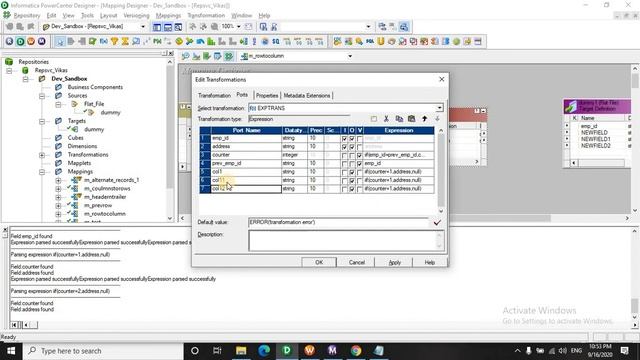Image resolution: width=640 pixels, height=360 pixels.
Task: Toggle input checkbox for col12 port
Action: (x=344, y=189)
